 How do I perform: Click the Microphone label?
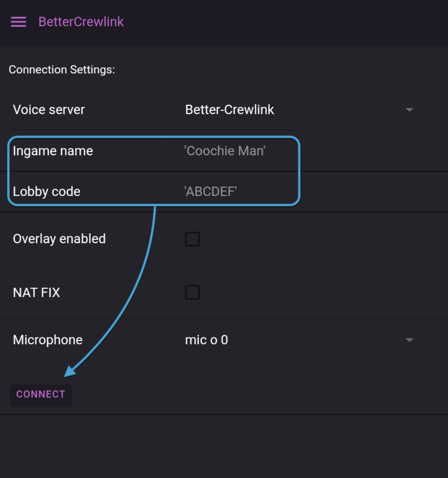[48, 340]
